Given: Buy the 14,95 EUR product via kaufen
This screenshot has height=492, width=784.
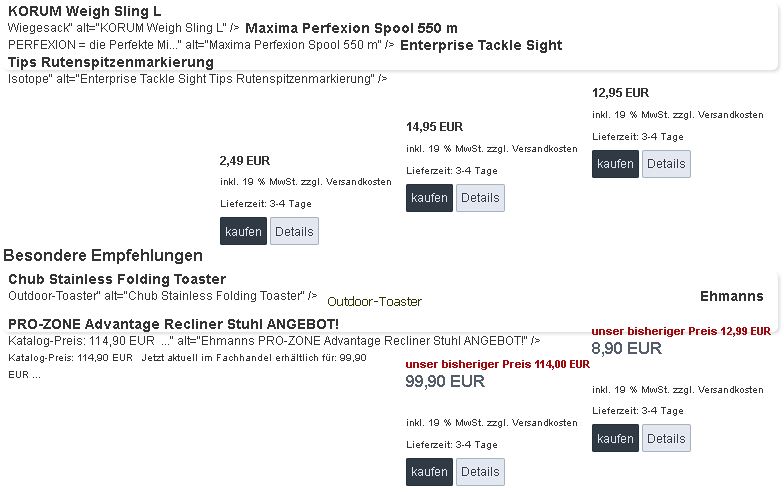Looking at the screenshot, I should [x=430, y=198].
